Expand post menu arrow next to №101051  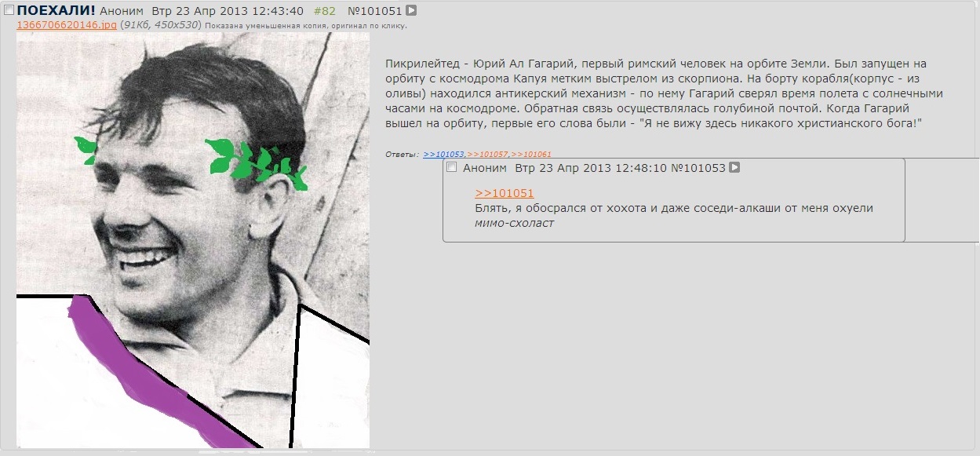point(411,10)
